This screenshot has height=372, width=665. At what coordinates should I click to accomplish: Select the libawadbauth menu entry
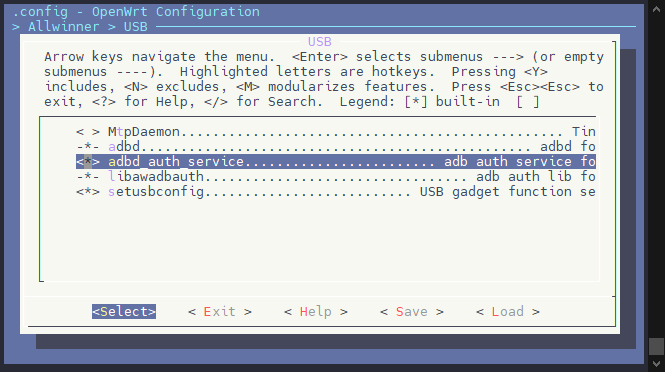tap(336, 177)
